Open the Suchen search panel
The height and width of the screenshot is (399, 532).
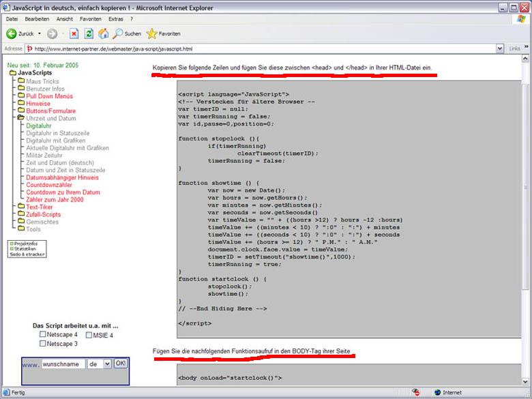(127, 33)
